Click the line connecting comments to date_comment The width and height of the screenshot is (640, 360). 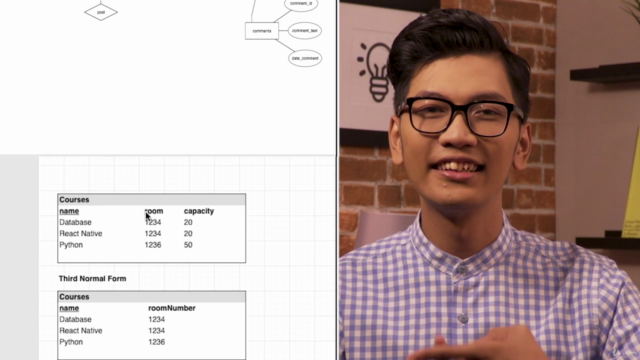(x=285, y=45)
